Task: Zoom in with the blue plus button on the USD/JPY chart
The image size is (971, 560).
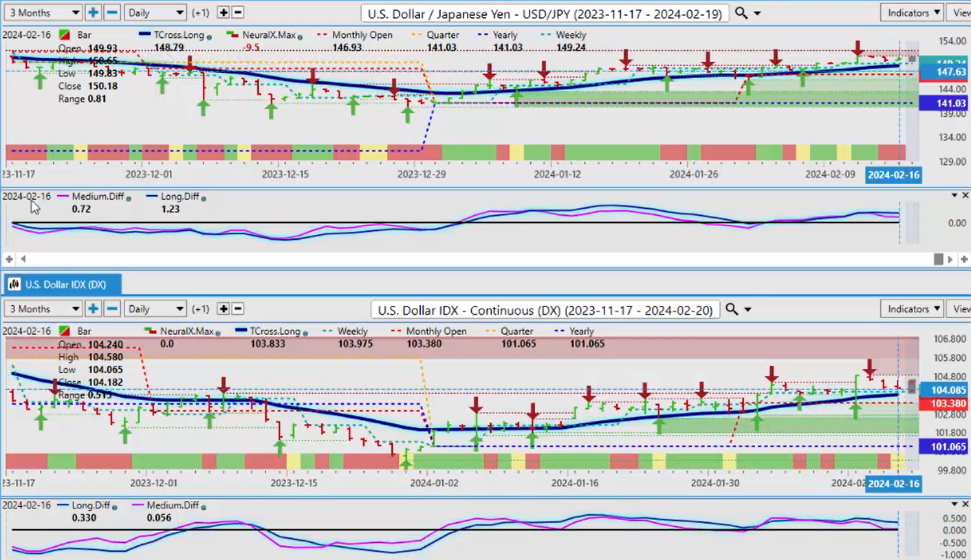Action: coord(94,12)
